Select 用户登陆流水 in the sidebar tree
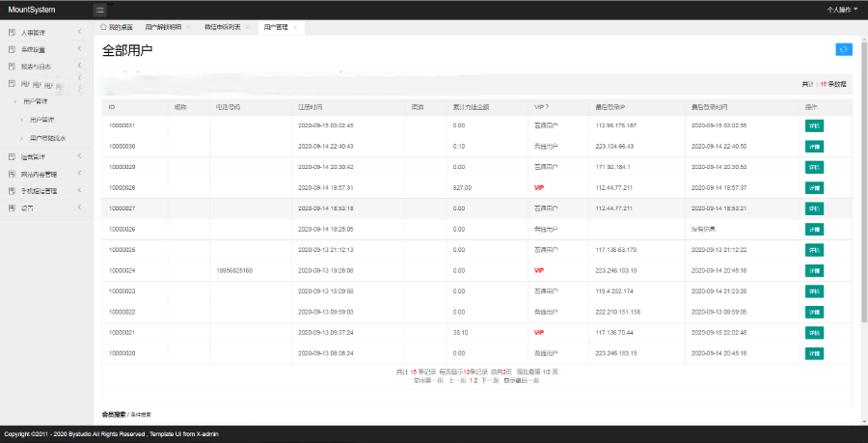868x443 pixels. pyautogui.click(x=48, y=138)
